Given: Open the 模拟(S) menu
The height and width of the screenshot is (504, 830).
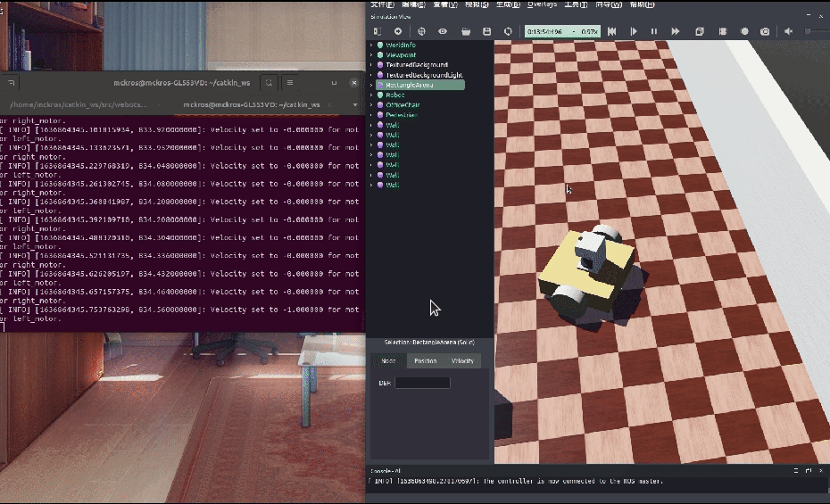Looking at the screenshot, I should [x=477, y=4].
